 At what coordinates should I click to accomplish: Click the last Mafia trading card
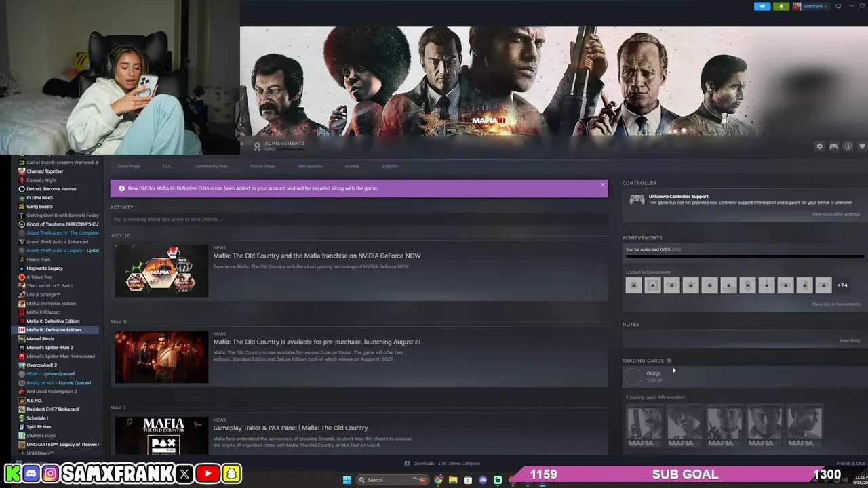click(x=804, y=426)
